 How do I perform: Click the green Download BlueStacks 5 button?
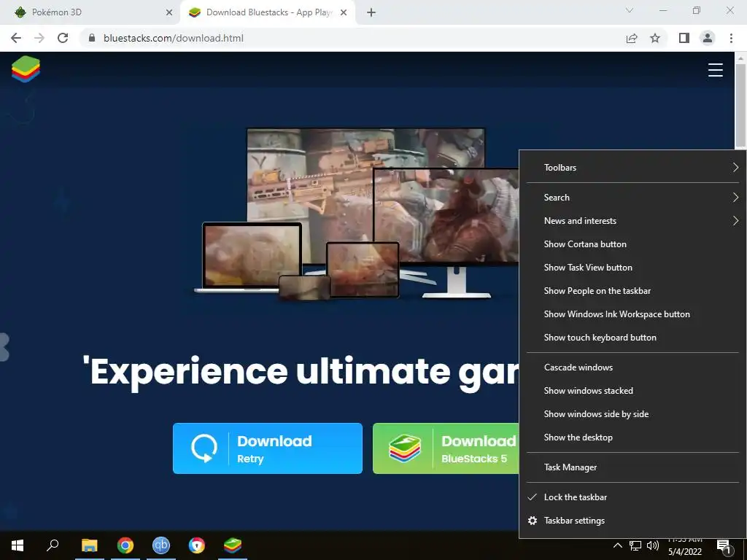point(446,448)
